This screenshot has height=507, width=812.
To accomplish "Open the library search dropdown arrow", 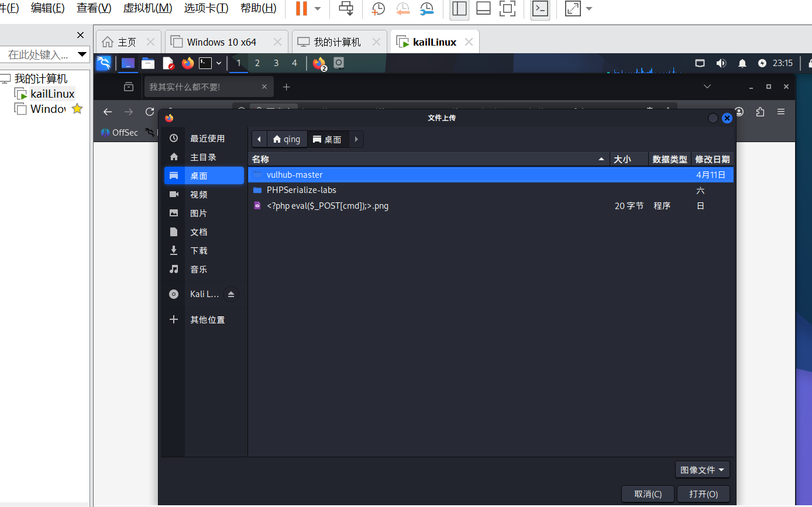I will point(82,55).
